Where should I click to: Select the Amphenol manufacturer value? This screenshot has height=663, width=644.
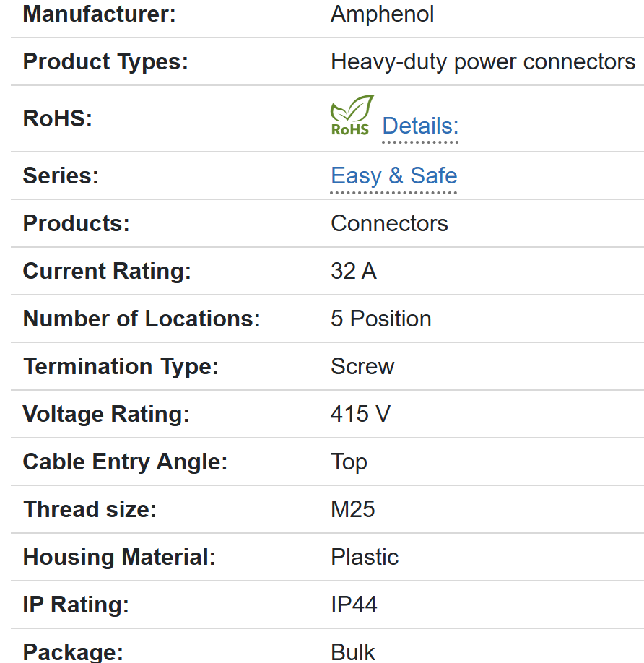[382, 14]
